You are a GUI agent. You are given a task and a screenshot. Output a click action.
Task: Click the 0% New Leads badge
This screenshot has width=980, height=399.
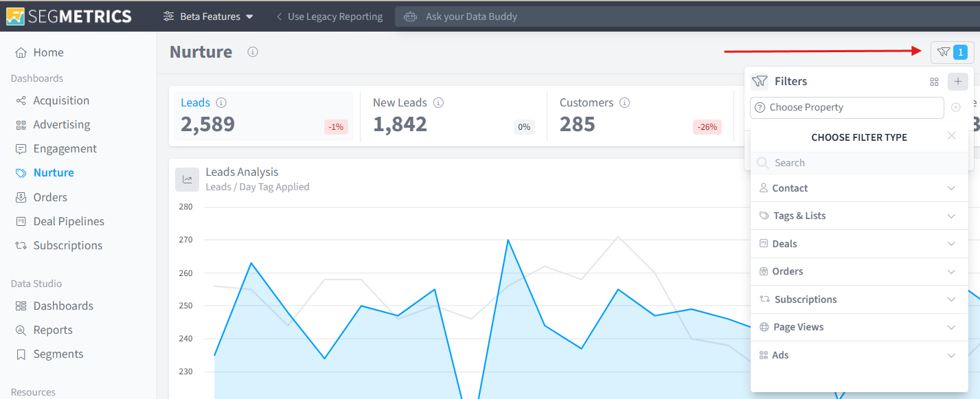[x=524, y=127]
